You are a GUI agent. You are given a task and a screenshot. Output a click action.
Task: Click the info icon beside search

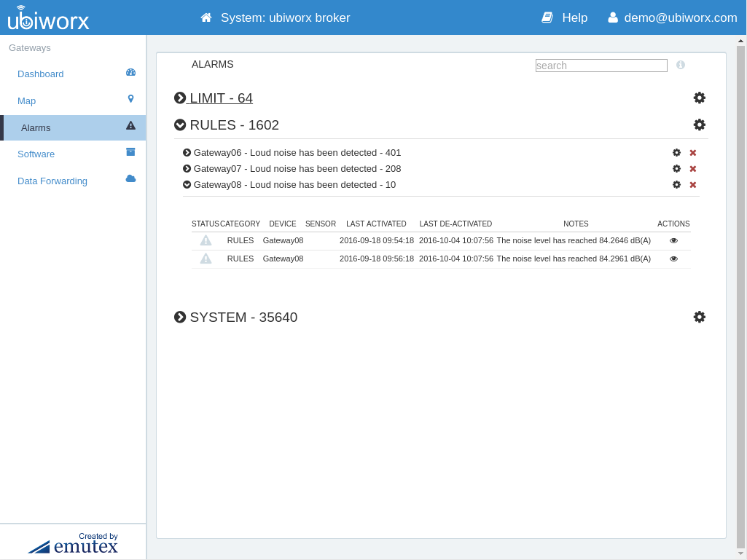[680, 65]
